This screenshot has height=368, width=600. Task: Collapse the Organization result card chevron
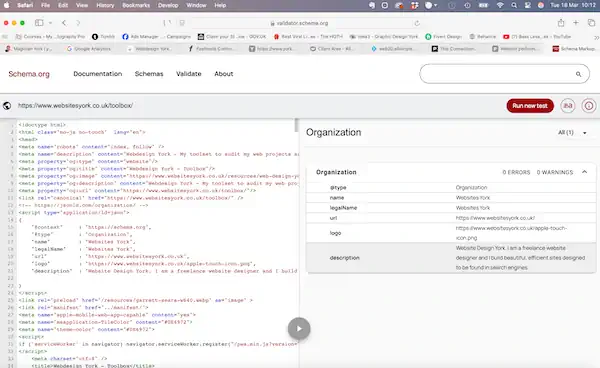(584, 172)
